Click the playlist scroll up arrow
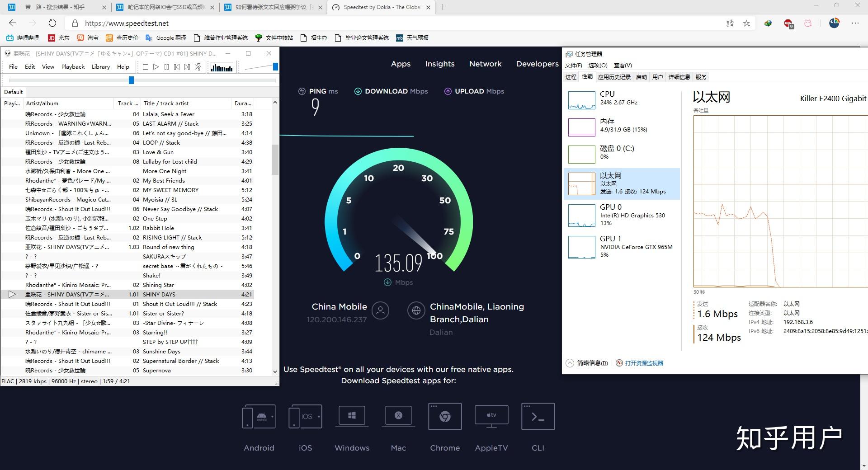This screenshot has height=470, width=868. coord(275,103)
